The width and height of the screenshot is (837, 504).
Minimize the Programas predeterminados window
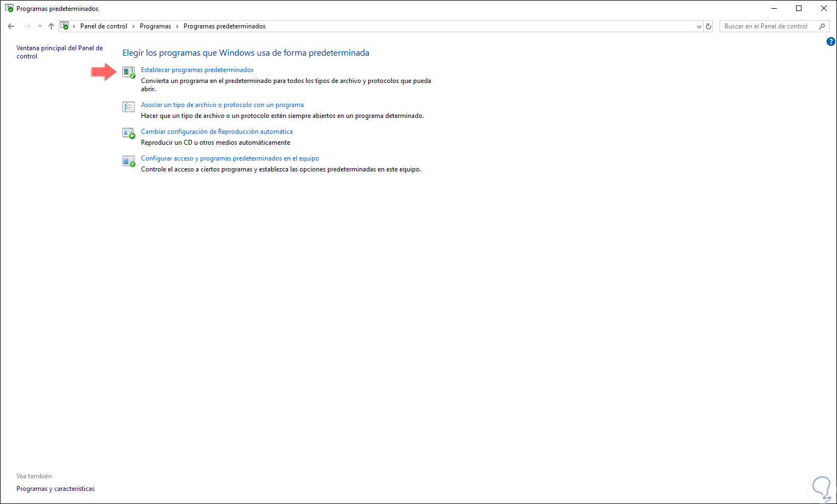click(x=774, y=8)
